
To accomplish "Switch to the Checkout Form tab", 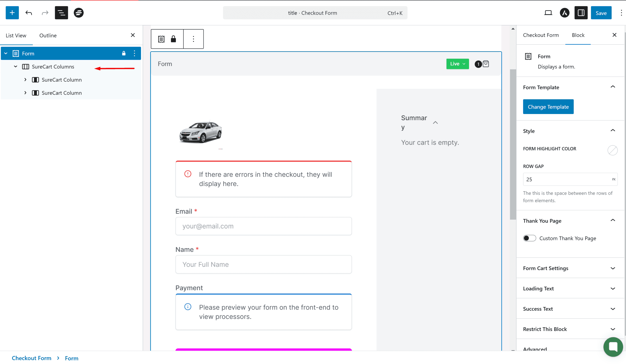I will point(541,35).
